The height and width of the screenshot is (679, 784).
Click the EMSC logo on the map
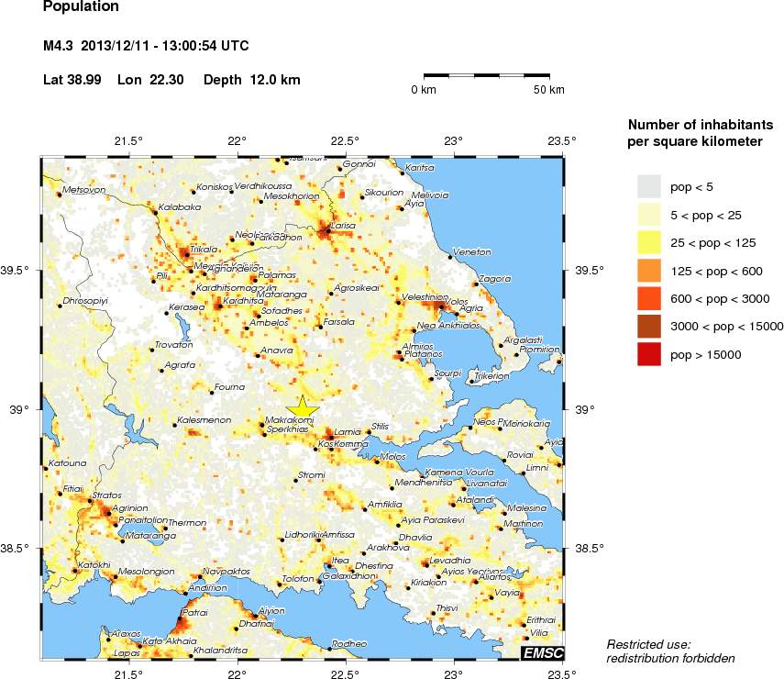(542, 652)
